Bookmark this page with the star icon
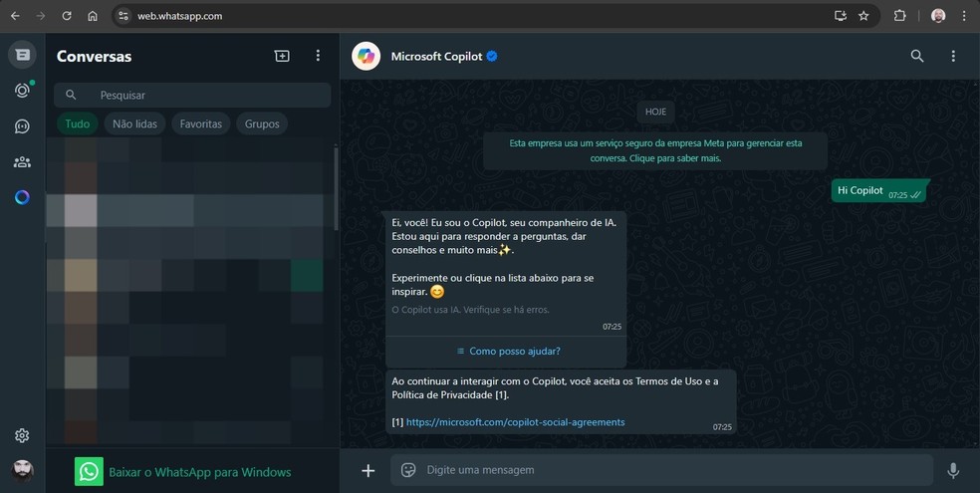 863,16
